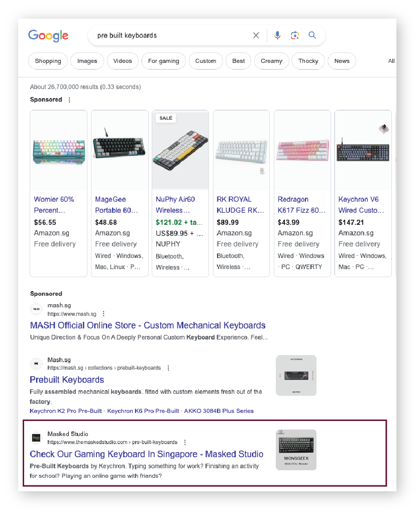Screen dimensions: 420x515
Task: Click the https://www.mash.sg URL text
Action: 72,314
